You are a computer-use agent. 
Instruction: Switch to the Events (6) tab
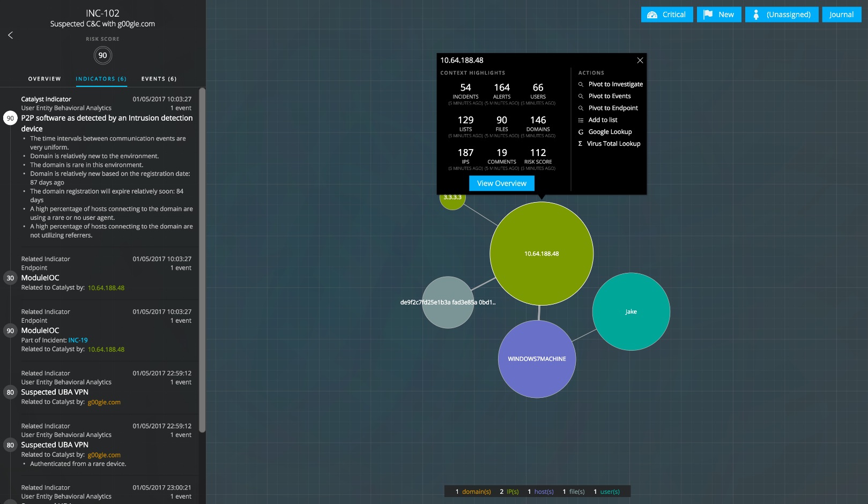point(159,79)
